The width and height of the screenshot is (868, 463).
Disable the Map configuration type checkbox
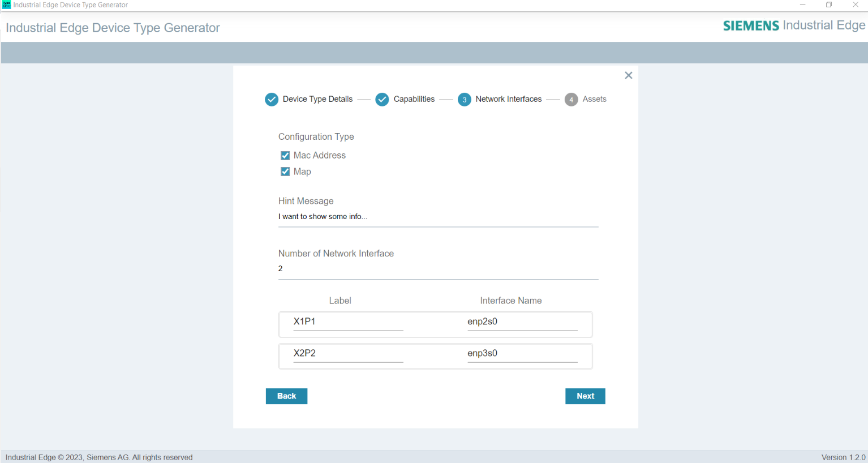(x=285, y=171)
